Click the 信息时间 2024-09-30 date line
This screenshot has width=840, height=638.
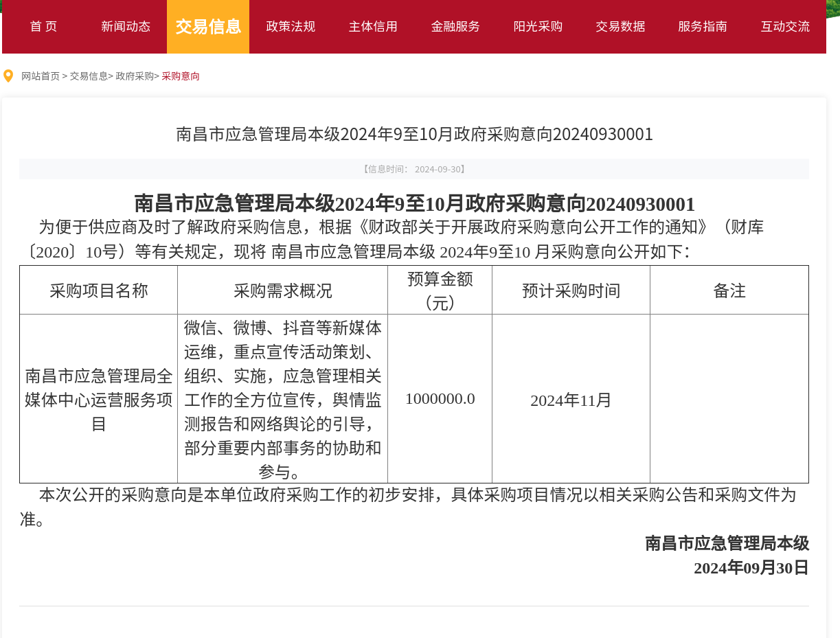pos(414,169)
